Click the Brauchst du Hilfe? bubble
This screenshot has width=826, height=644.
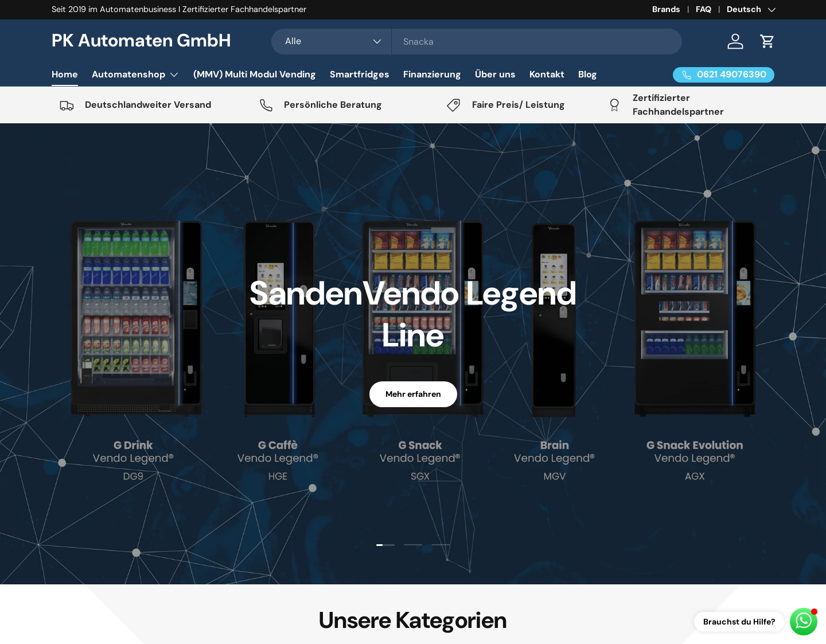(739, 622)
